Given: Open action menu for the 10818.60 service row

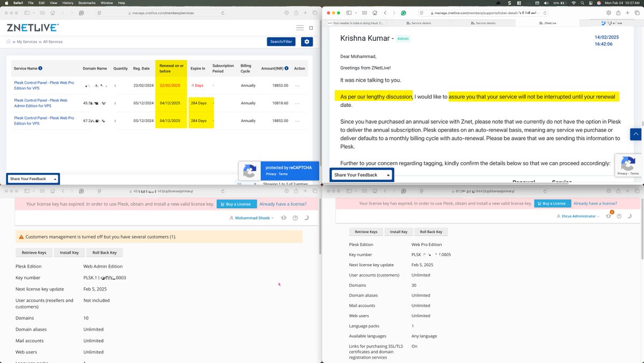Looking at the screenshot, I should pos(297,103).
